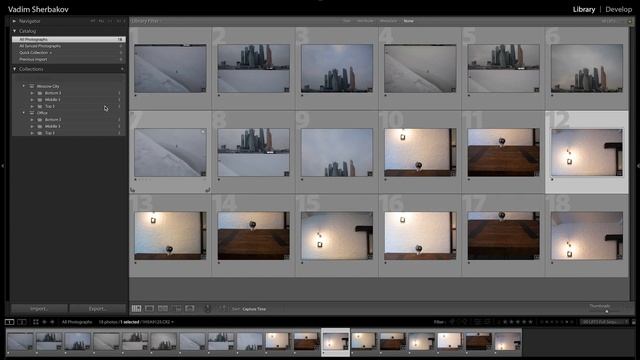This screenshot has height=360, width=640.
Task: Toggle the filmstrip star rating filter
Action: pos(518,322)
